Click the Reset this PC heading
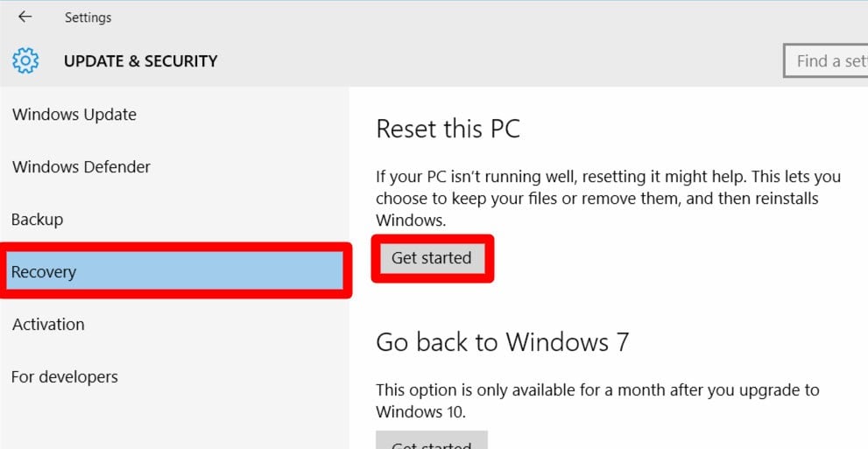Image resolution: width=868 pixels, height=449 pixels. pyautogui.click(x=448, y=130)
